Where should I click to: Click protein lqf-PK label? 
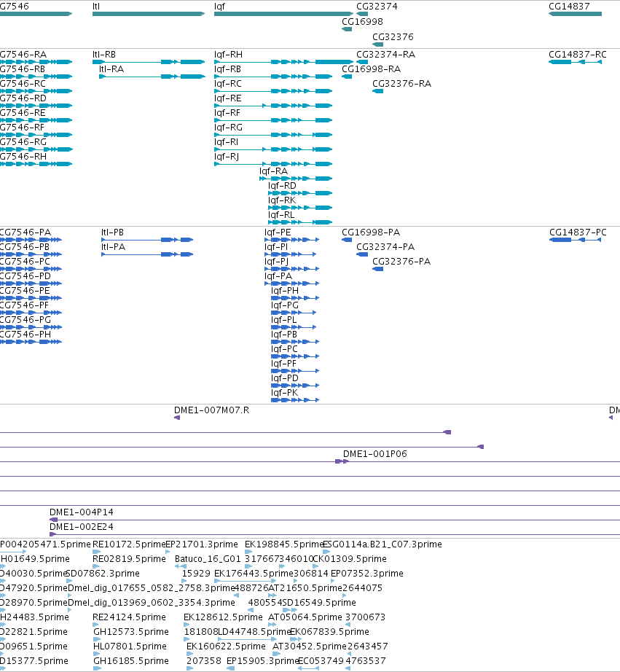(x=285, y=393)
